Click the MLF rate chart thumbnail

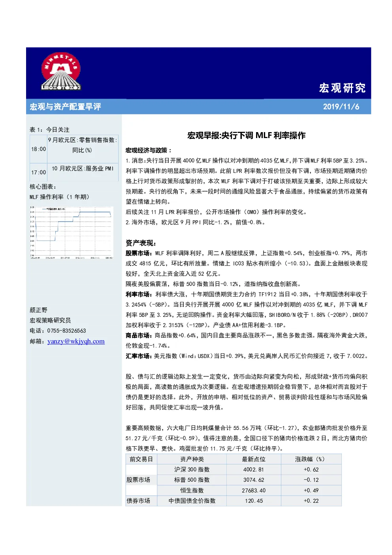pos(72,232)
